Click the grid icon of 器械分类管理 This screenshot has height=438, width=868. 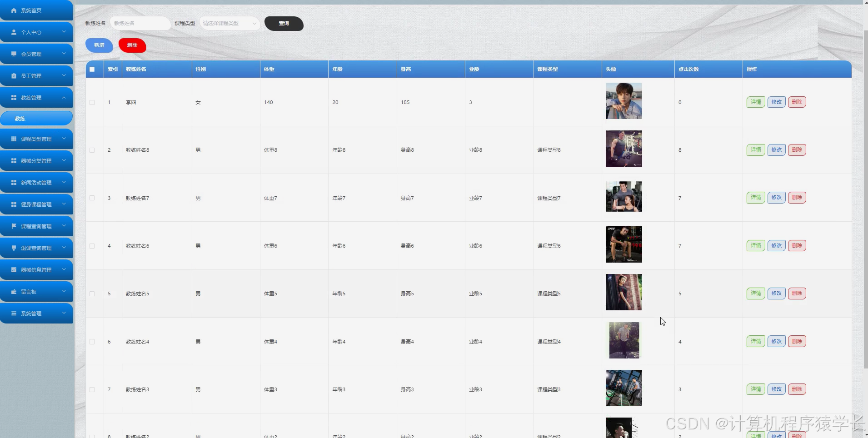[14, 160]
